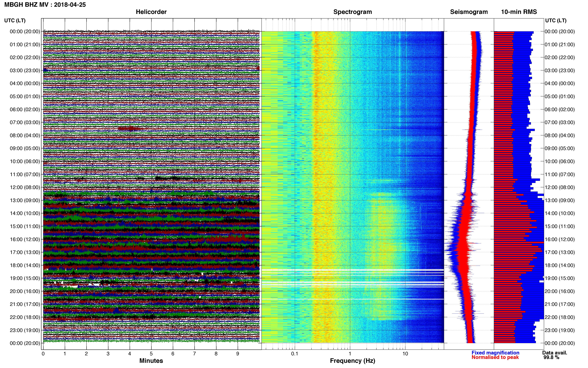Viewport: 588px width, 368px height.
Task: Click the '2' tick on the minutes axis
Action: 86,354
